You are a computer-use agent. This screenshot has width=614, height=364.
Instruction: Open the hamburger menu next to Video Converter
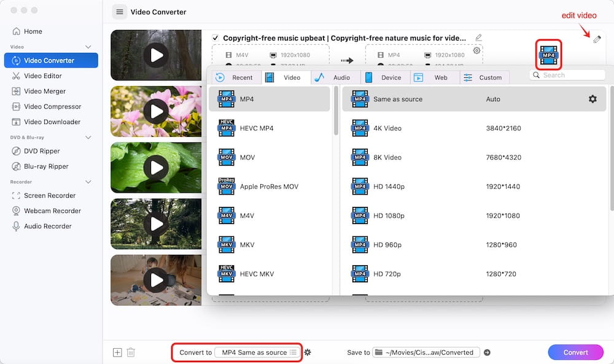(x=120, y=12)
